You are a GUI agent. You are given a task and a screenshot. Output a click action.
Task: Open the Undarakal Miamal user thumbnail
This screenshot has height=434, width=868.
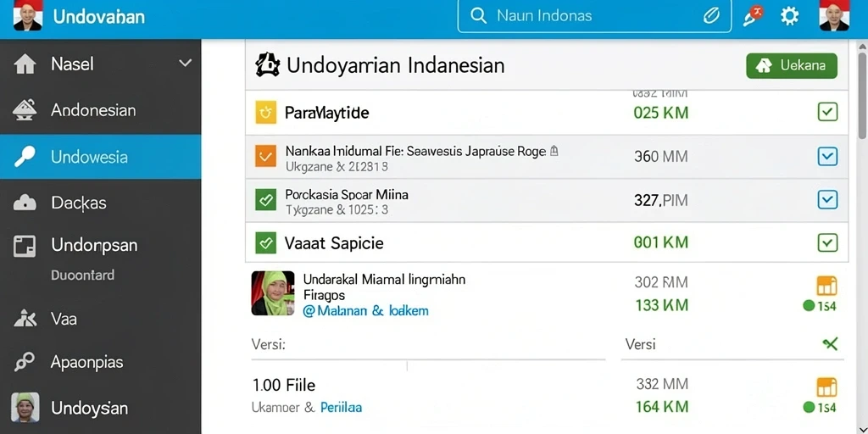point(272,293)
